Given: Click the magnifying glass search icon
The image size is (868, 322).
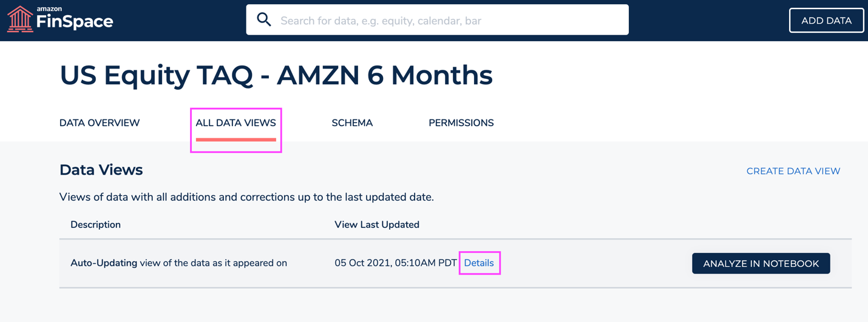Looking at the screenshot, I should point(263,19).
